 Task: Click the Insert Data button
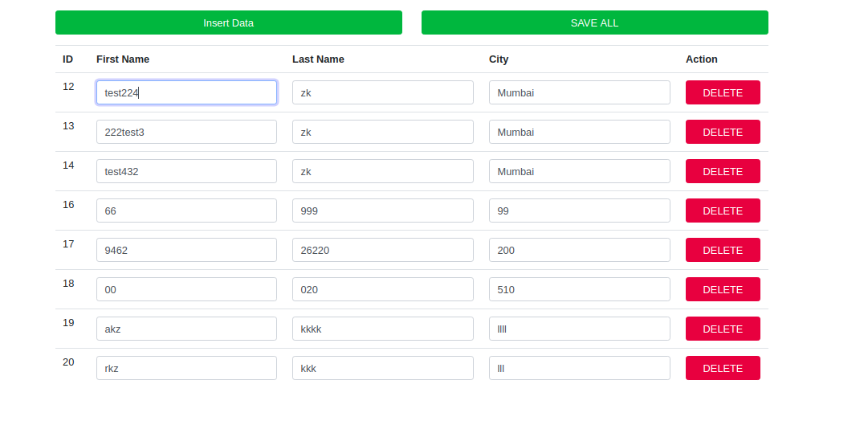point(229,22)
